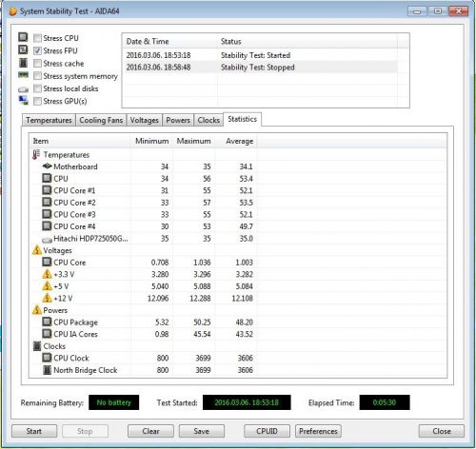Select the Stability Test: Started log entry
The image size is (476, 449).
point(260,55)
